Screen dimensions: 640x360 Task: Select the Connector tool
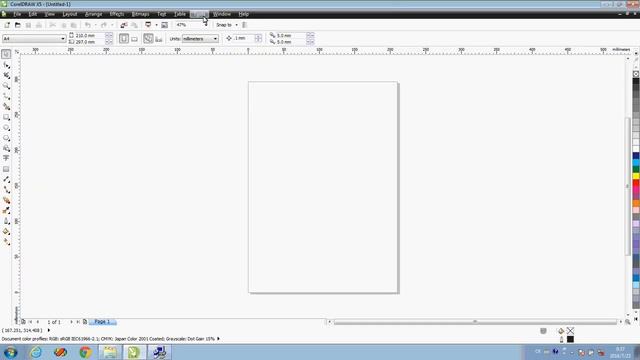[6, 190]
